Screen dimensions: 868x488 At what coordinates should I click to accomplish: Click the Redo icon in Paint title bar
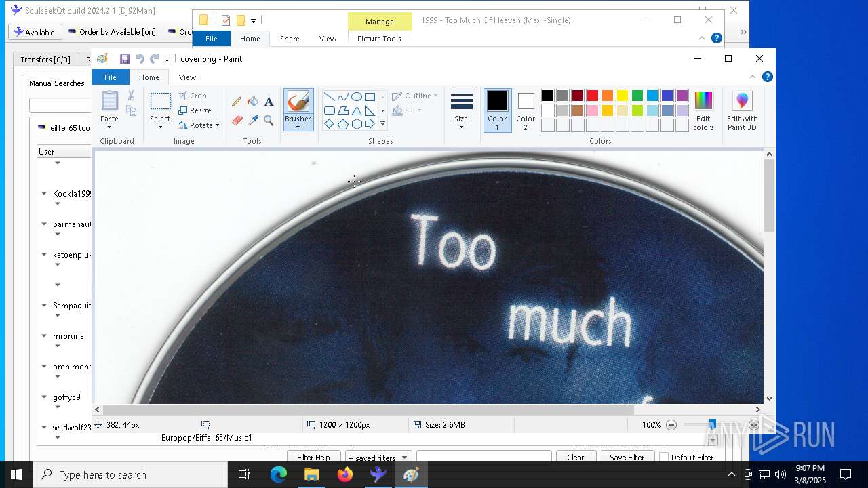[155, 59]
